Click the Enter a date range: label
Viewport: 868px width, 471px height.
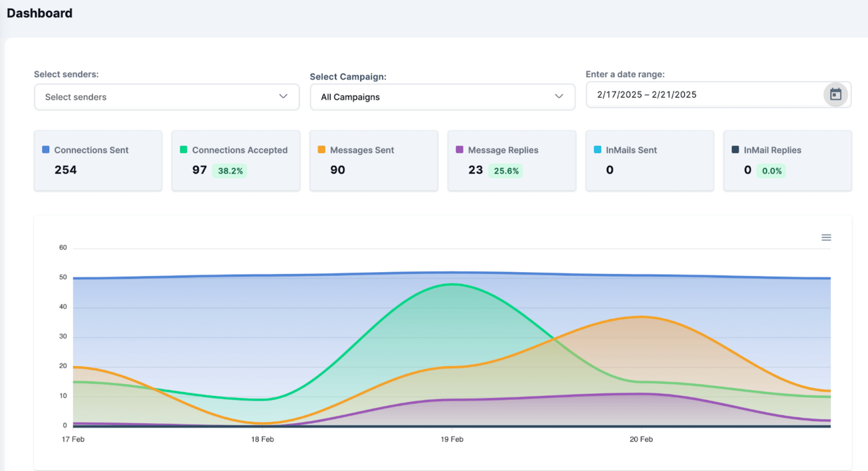click(625, 74)
